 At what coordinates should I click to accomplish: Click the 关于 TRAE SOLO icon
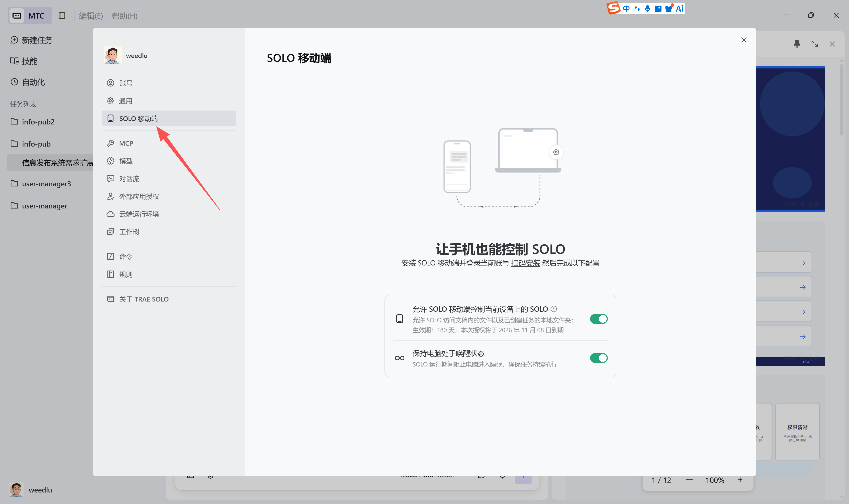click(x=110, y=299)
